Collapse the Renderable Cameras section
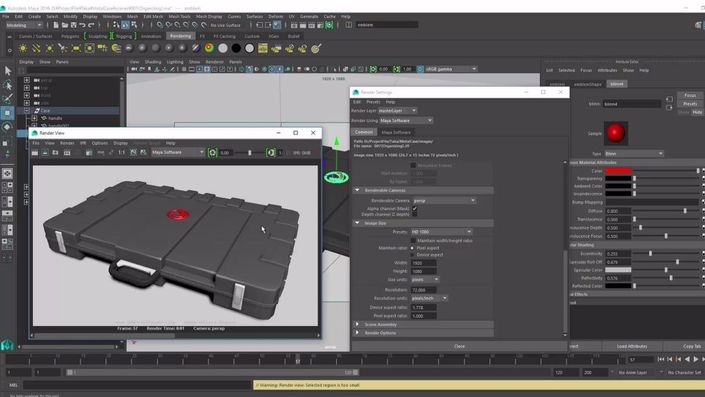This screenshot has width=705, height=397. click(357, 190)
